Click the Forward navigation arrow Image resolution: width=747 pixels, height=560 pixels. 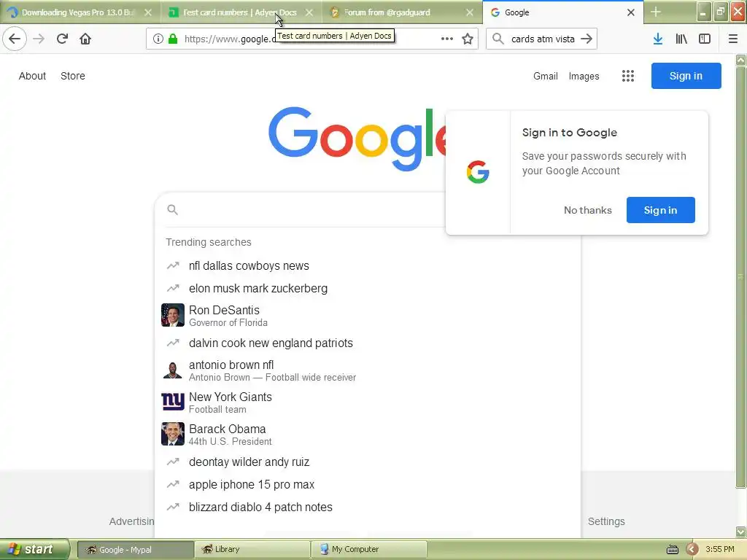(x=39, y=39)
